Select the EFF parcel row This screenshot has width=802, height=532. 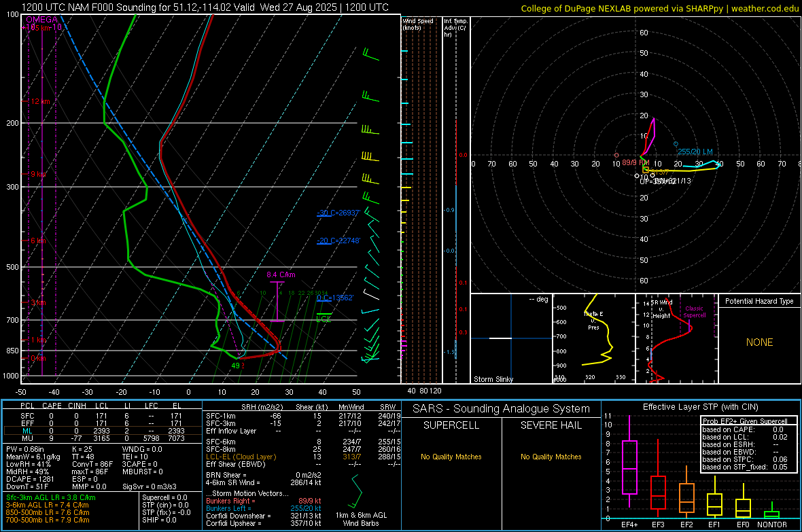point(101,423)
